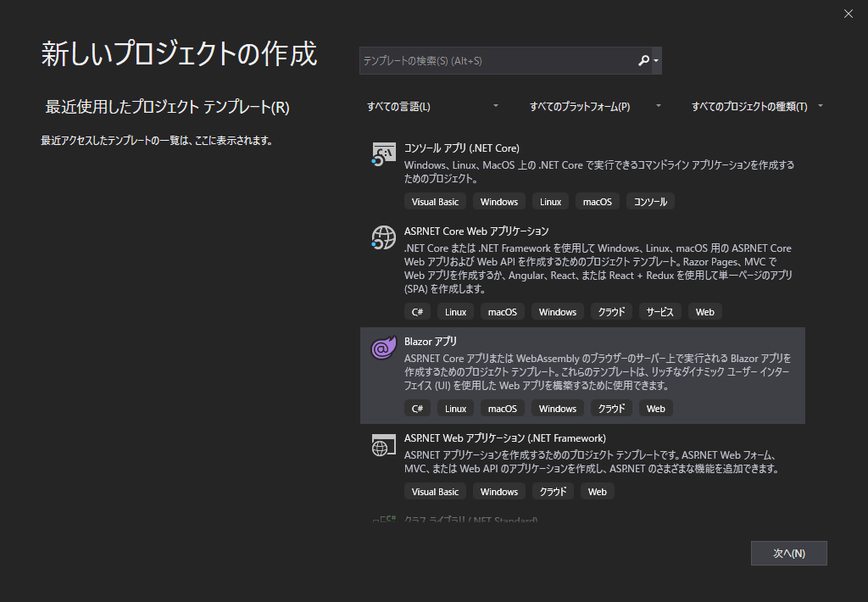Click the Blazor app template description

(x=598, y=371)
